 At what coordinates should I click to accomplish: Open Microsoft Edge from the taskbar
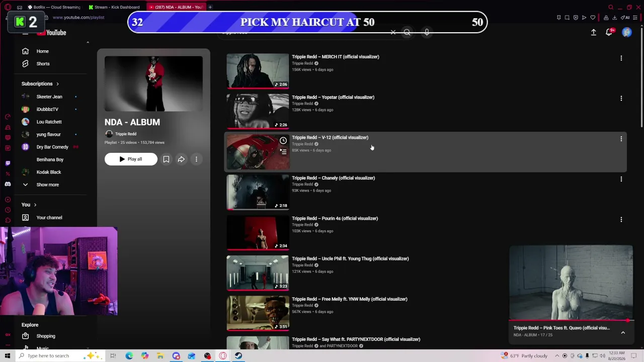tap(129, 356)
